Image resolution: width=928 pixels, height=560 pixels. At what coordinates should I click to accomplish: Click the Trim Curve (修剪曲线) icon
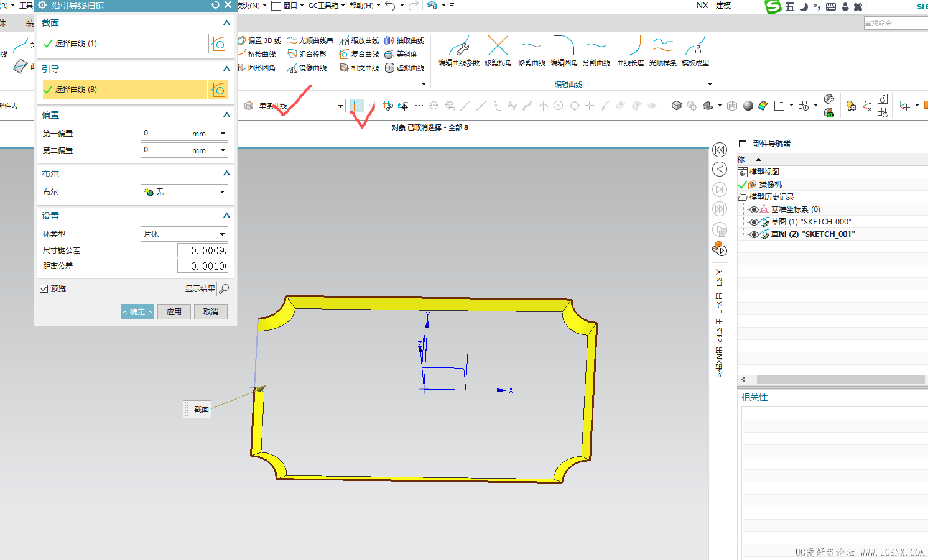coord(531,47)
